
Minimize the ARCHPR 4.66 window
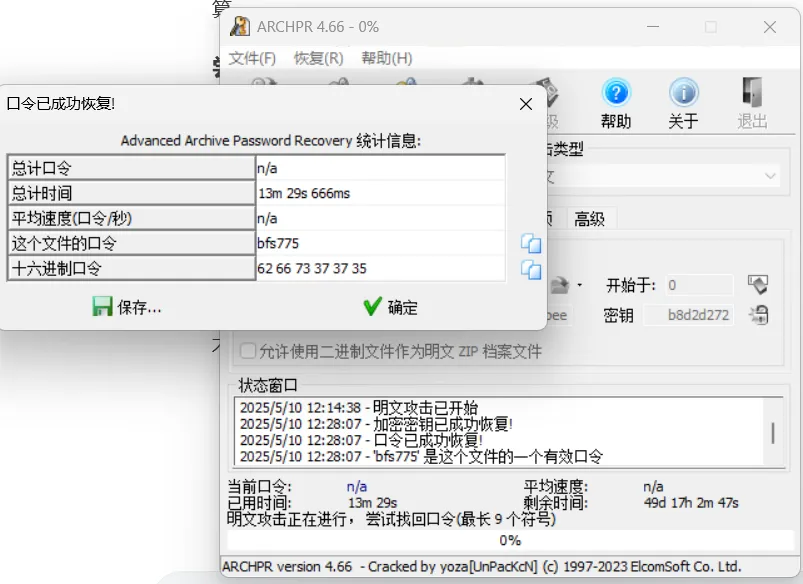pos(653,27)
